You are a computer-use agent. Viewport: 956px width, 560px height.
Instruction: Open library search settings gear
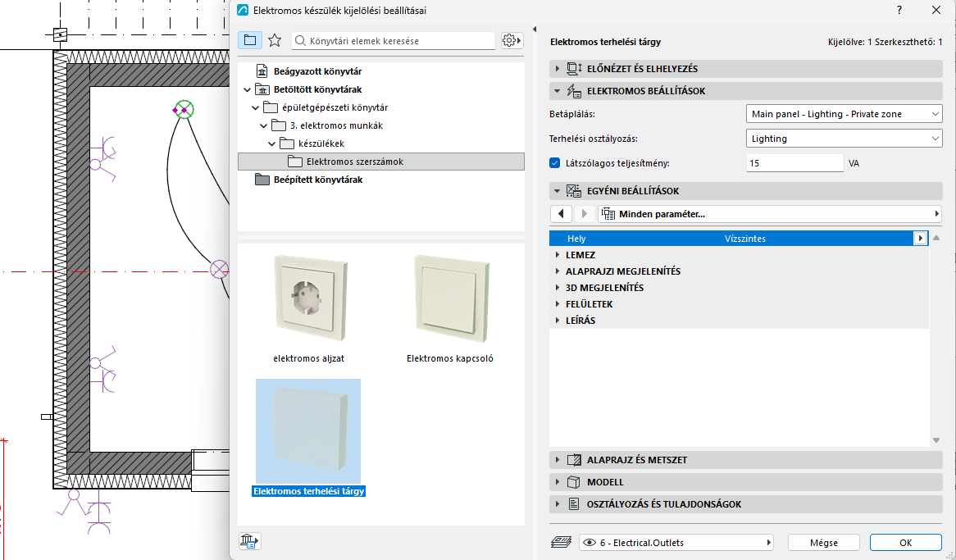pos(512,40)
